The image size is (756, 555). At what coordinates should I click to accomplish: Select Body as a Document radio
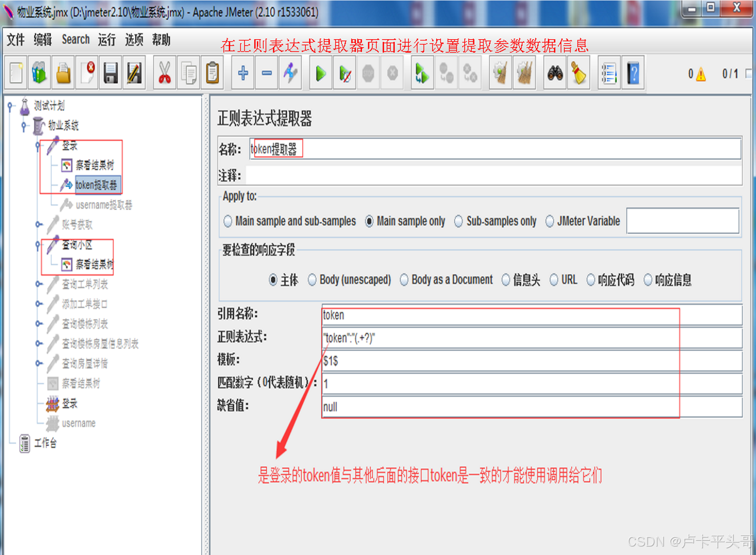(x=404, y=280)
